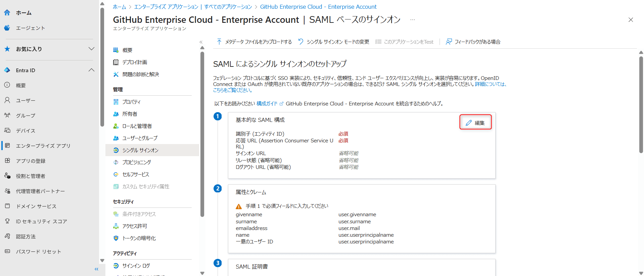Click the emailaddress claim name
644x276 pixels.
[x=251, y=228]
